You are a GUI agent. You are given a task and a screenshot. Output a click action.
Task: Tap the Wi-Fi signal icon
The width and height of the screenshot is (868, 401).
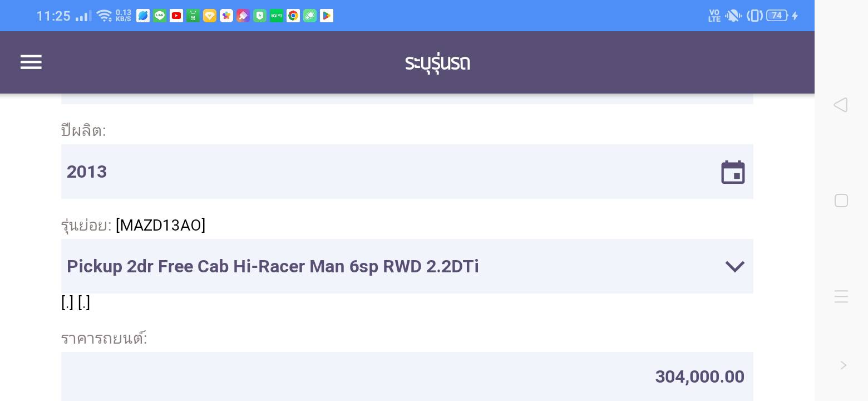[104, 16]
